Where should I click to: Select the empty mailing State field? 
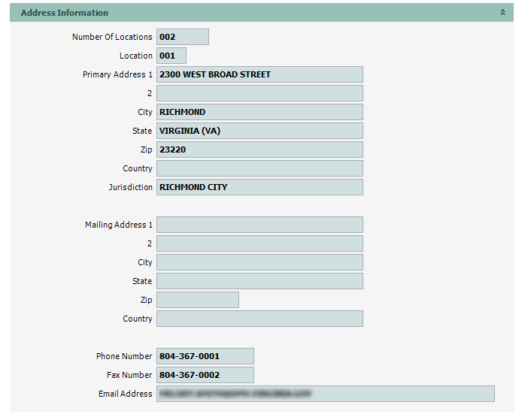(x=259, y=281)
